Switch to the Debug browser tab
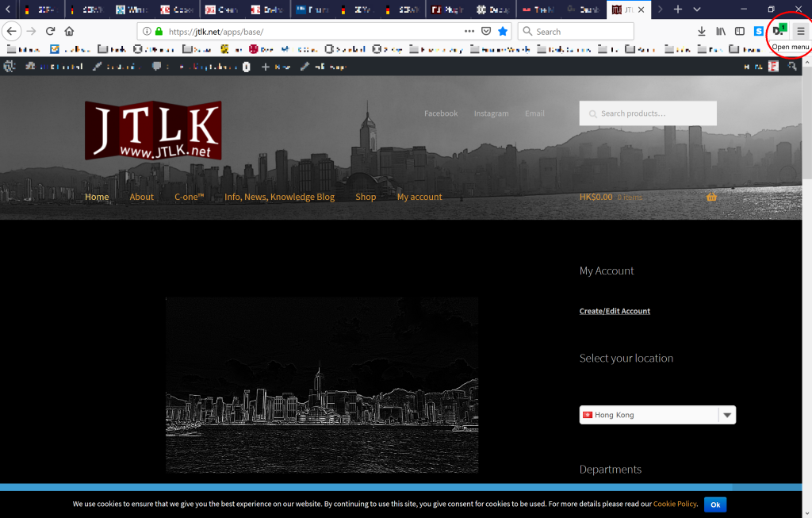 click(x=493, y=10)
